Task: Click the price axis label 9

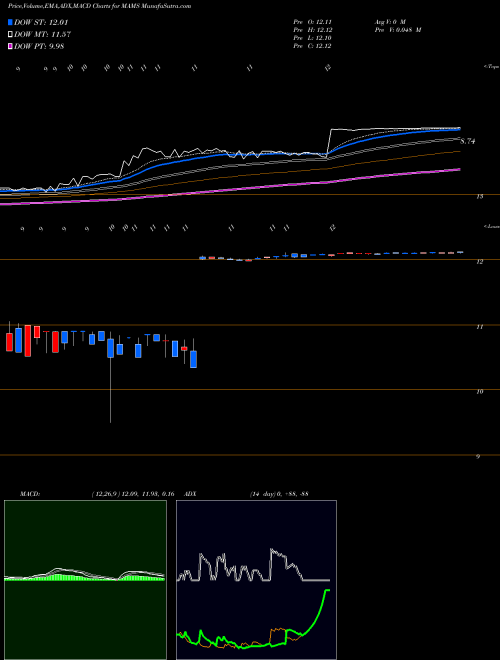Action: (478, 456)
